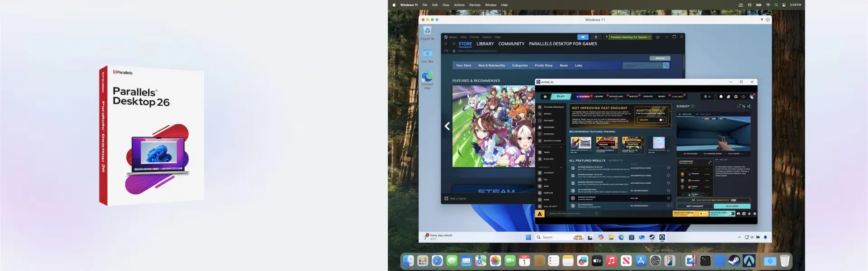Open Parallels window settings gear
Viewport: 868px width, 271px height.
[768, 19]
